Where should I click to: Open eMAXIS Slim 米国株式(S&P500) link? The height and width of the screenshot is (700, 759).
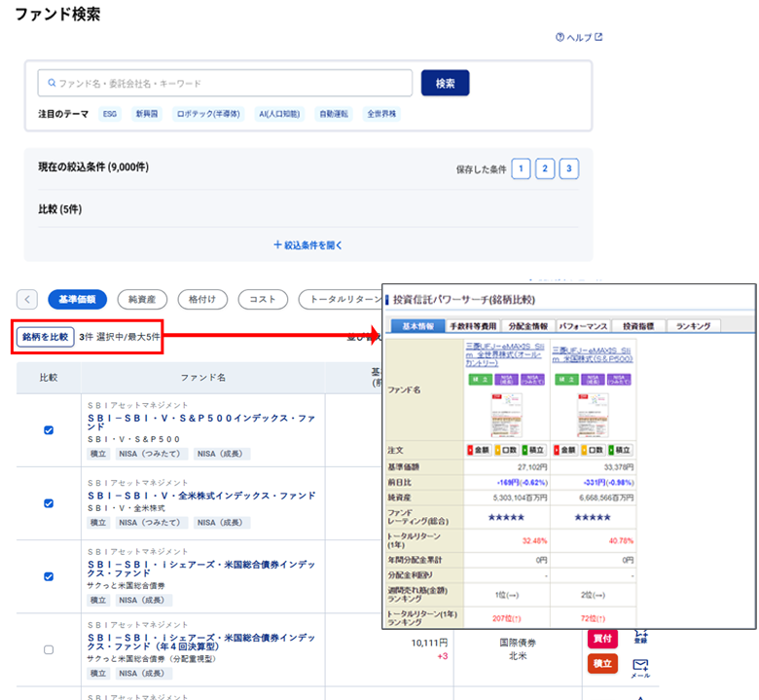593,354
